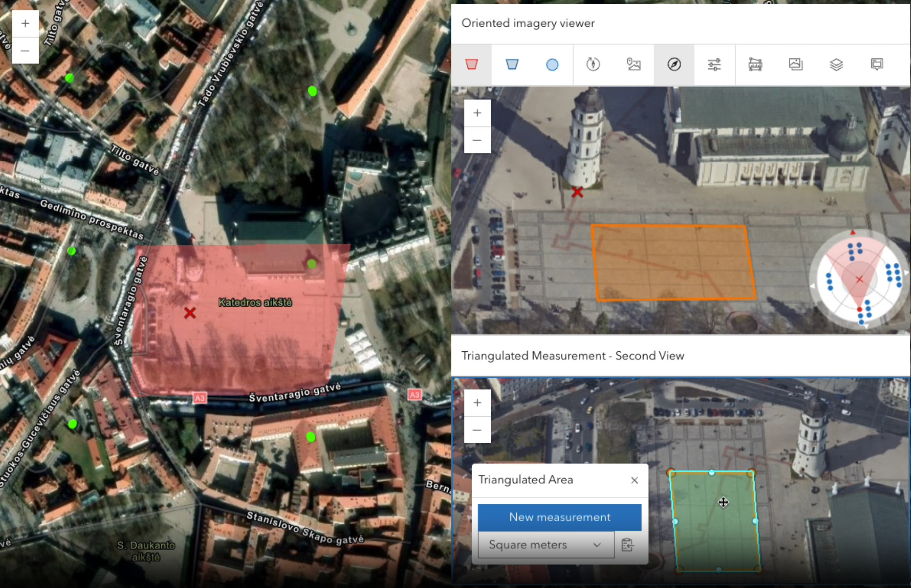Screen dimensions: 911x588
Task: Copy measurement with the clipboard icon
Action: (628, 545)
